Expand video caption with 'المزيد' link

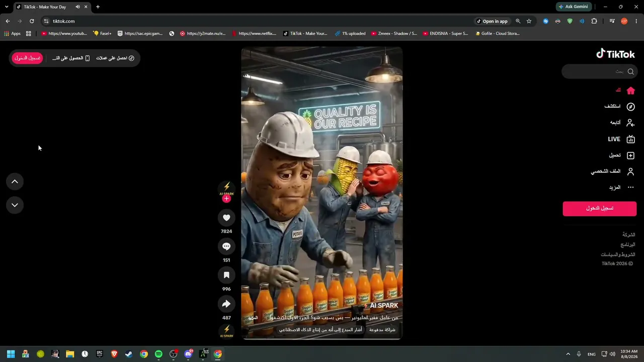pyautogui.click(x=253, y=318)
